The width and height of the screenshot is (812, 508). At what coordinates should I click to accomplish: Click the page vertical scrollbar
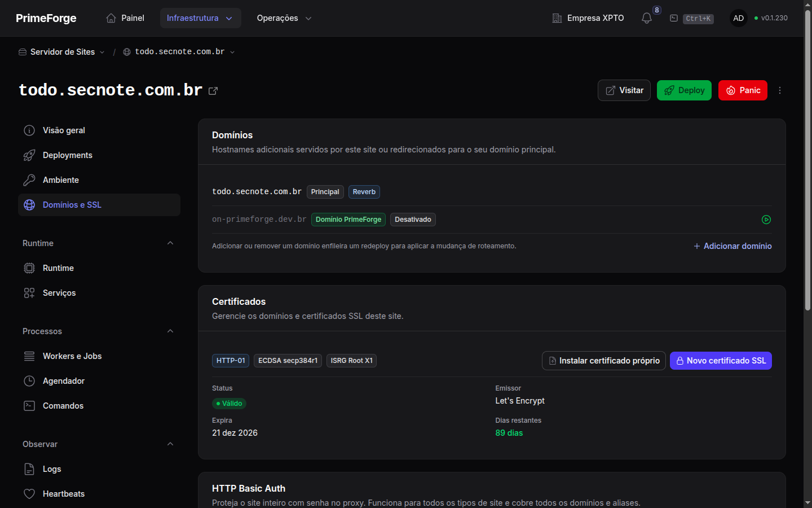click(x=807, y=161)
